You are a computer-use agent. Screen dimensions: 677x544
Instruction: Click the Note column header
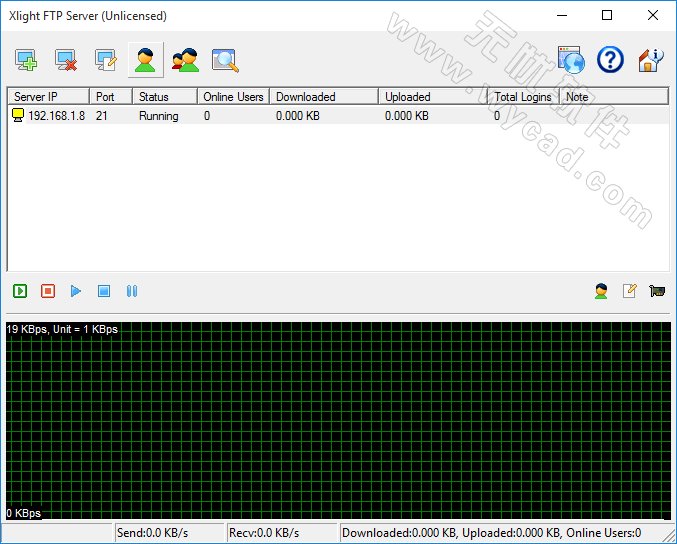(614, 97)
